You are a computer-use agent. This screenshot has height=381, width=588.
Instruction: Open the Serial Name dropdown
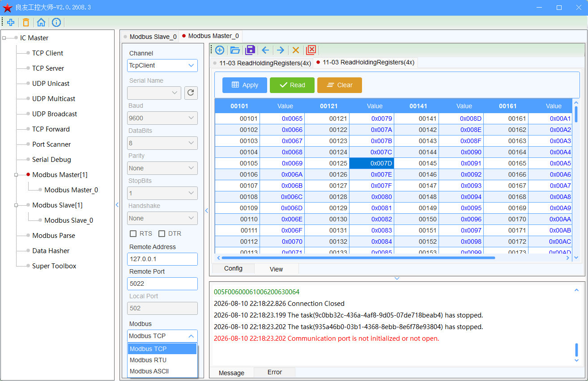[x=154, y=93]
